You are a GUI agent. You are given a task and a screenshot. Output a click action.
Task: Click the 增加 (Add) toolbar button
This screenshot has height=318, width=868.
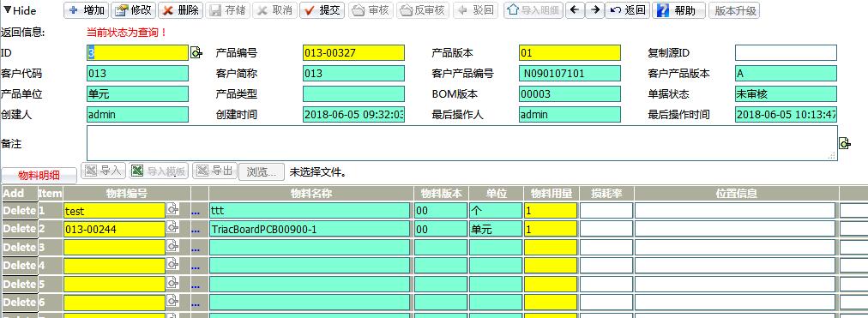(87, 10)
